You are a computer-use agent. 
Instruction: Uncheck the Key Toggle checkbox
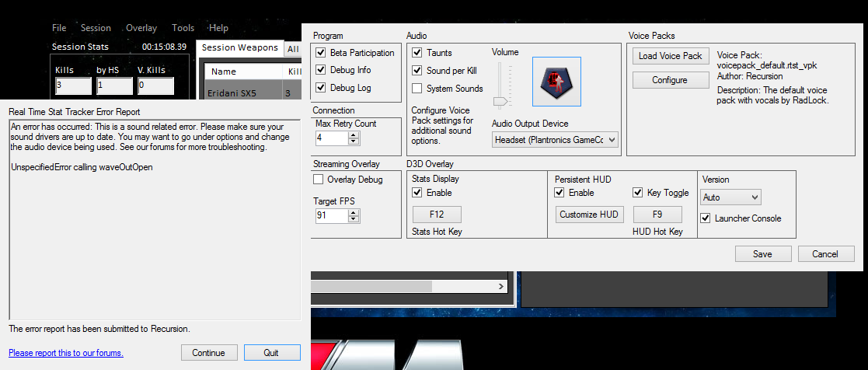tap(638, 193)
